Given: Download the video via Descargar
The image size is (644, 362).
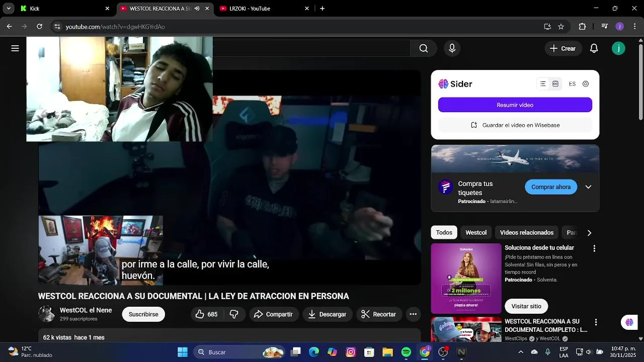Looking at the screenshot, I should pyautogui.click(x=328, y=314).
